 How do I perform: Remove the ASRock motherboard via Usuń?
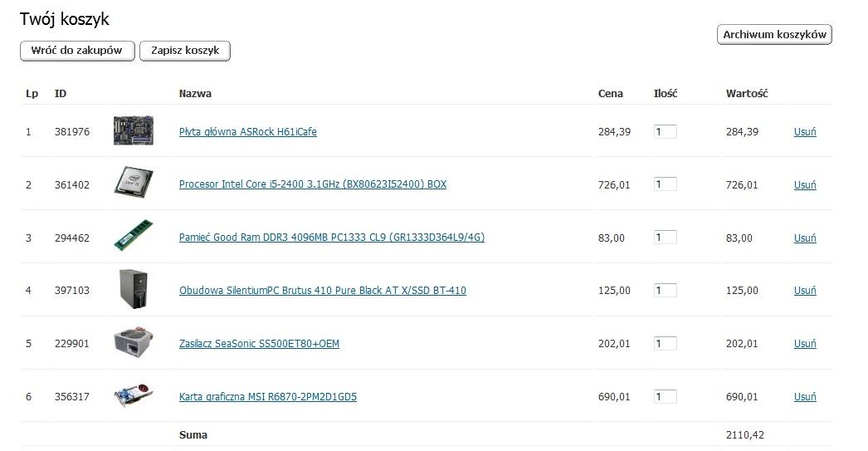click(805, 132)
